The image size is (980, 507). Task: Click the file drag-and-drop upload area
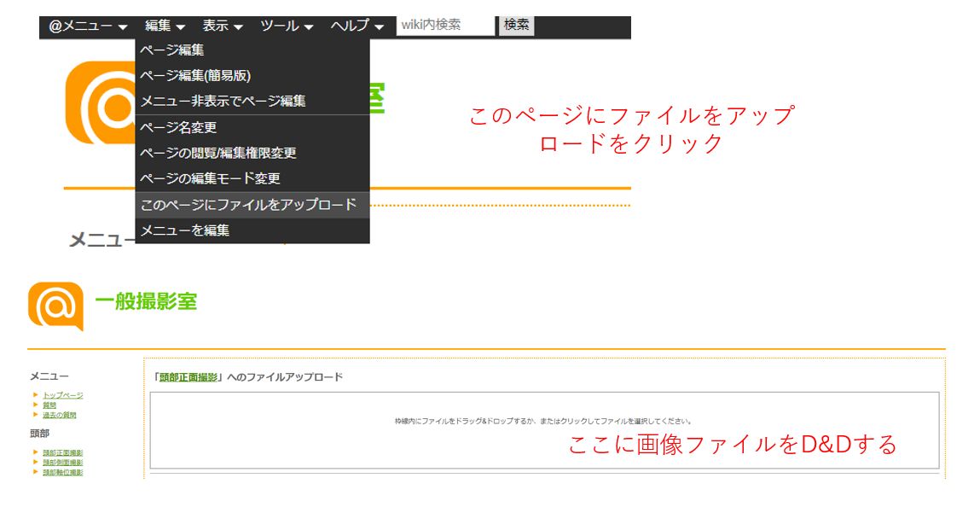click(544, 430)
